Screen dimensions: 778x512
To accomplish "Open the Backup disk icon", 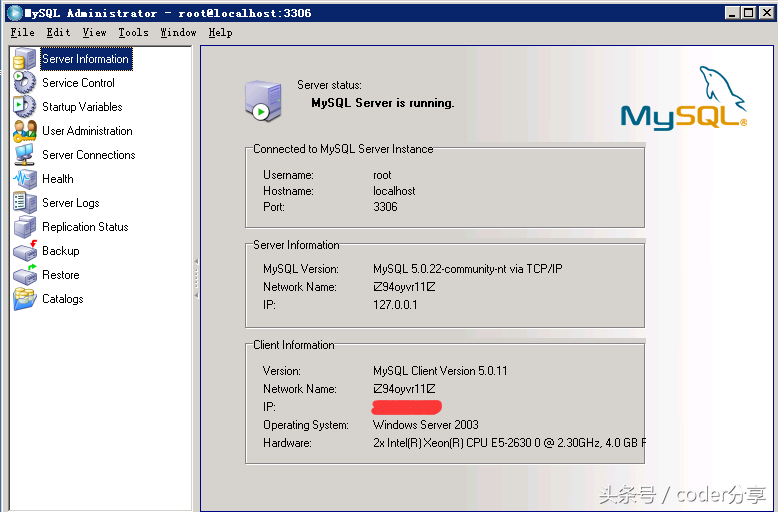I will pyautogui.click(x=25, y=251).
